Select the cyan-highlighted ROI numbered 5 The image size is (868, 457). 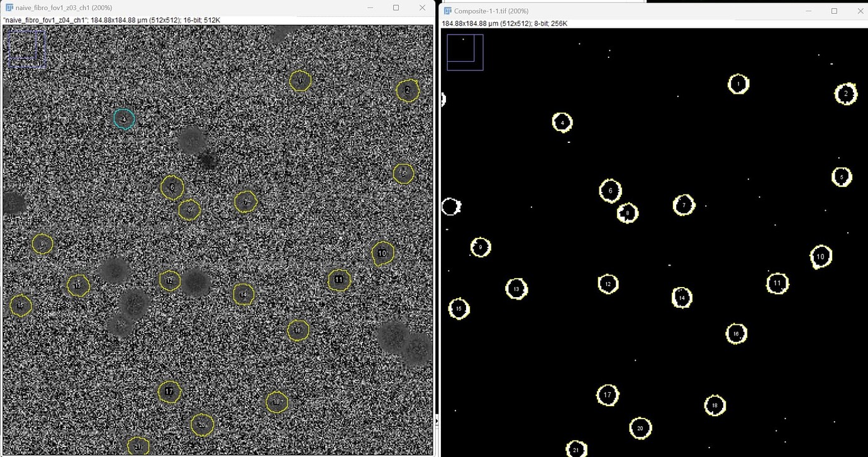pyautogui.click(x=123, y=118)
